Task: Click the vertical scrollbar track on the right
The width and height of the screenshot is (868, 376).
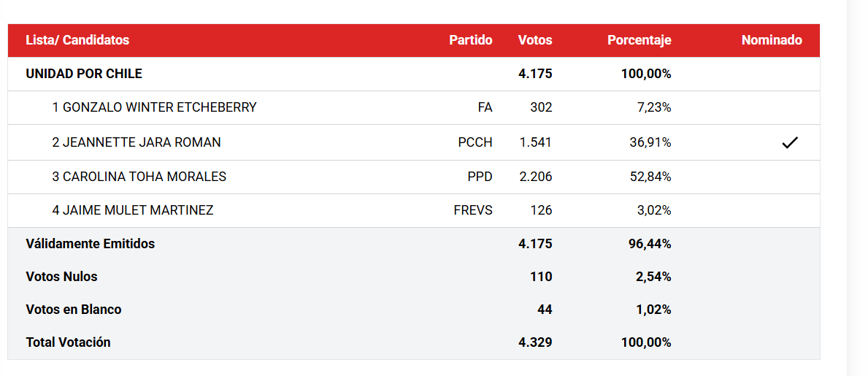Action: point(857,188)
